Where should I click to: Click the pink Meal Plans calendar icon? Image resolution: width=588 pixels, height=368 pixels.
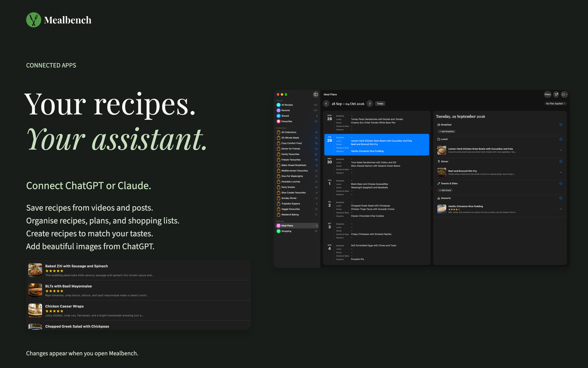[x=278, y=226]
